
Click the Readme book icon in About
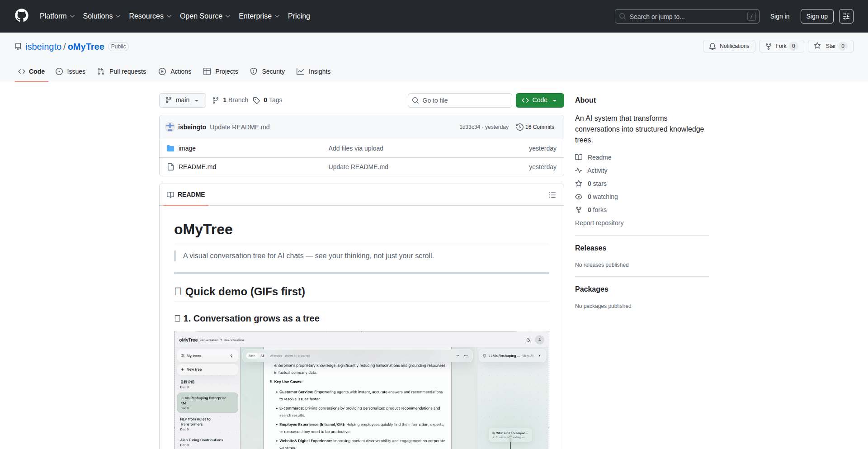(579, 157)
